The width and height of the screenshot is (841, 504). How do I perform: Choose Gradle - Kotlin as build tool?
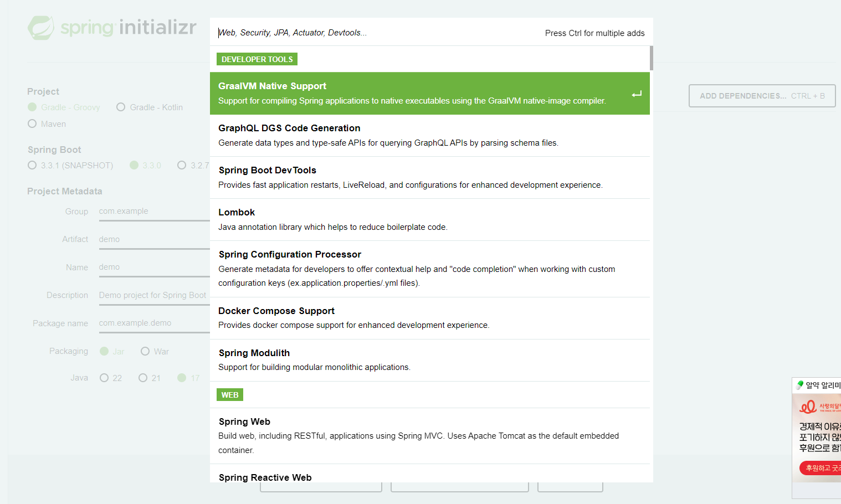click(121, 107)
